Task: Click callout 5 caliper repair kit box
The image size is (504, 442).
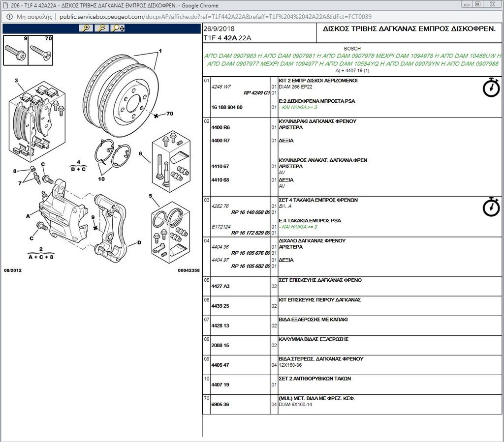Action: pos(151,196)
